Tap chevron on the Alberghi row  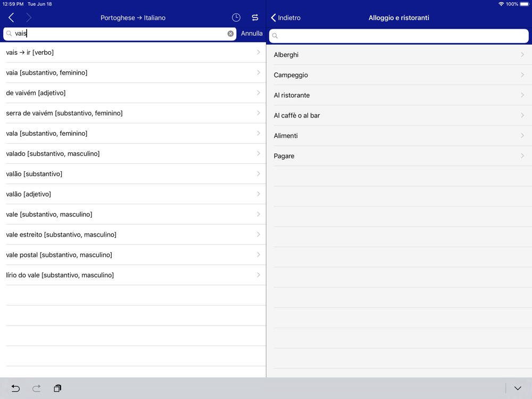pyautogui.click(x=522, y=55)
